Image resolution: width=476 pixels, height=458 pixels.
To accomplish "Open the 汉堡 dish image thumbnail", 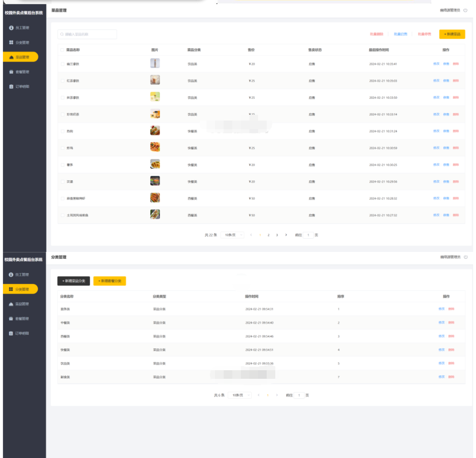I will (x=155, y=181).
